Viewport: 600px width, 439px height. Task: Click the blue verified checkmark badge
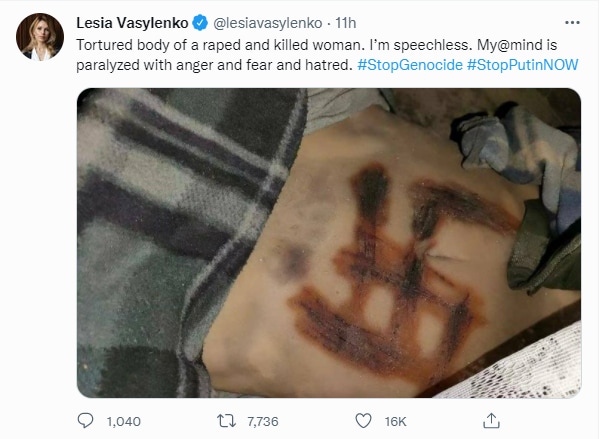[200, 23]
